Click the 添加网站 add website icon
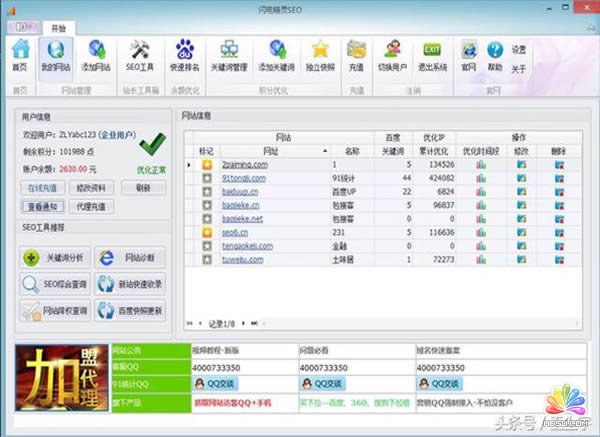Viewport: 600px width, 437px height. pyautogui.click(x=96, y=53)
